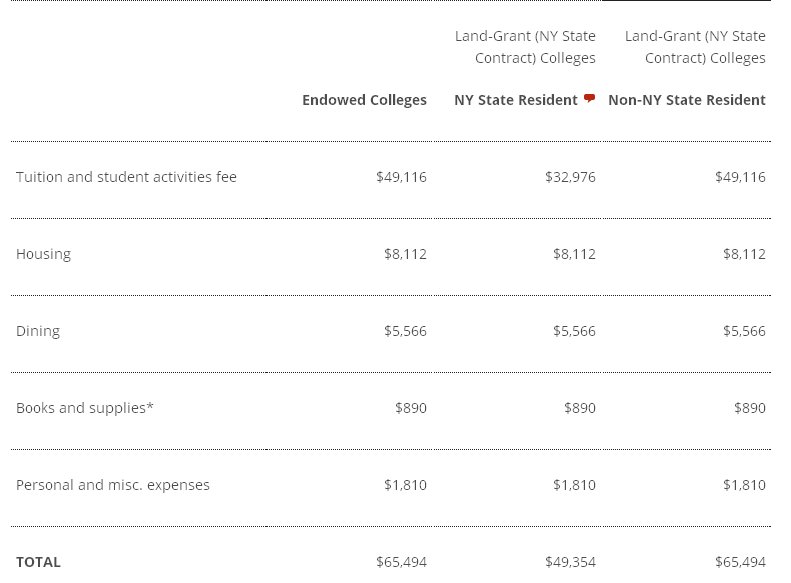The height and width of the screenshot is (583, 791).
Task: Click the Land-Grant Colleges heading above NY State Resident
Action: (x=525, y=47)
